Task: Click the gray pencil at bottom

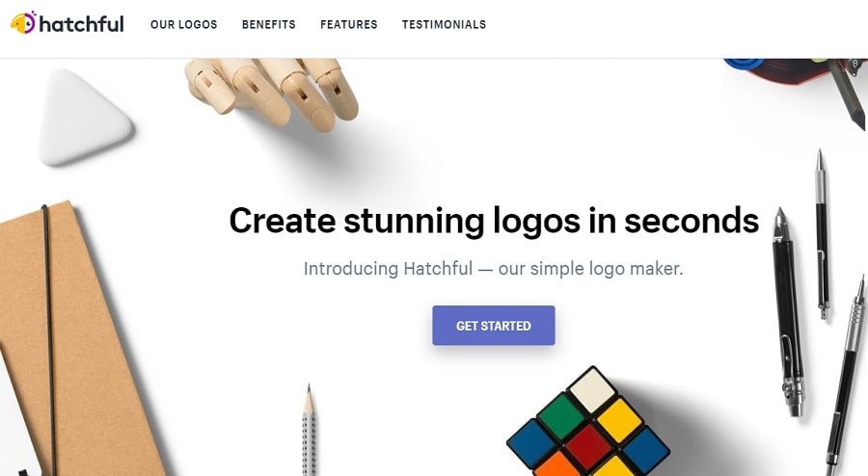Action: tap(309, 430)
